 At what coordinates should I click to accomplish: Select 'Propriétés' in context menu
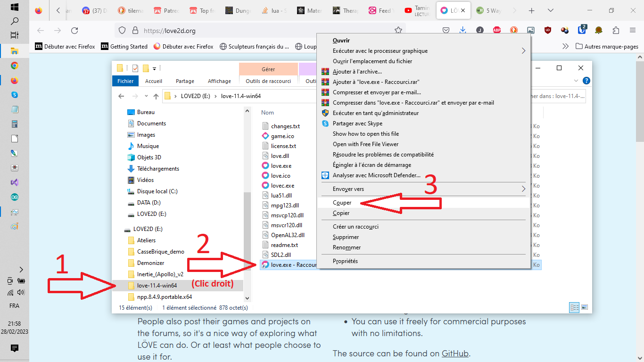click(423, 261)
